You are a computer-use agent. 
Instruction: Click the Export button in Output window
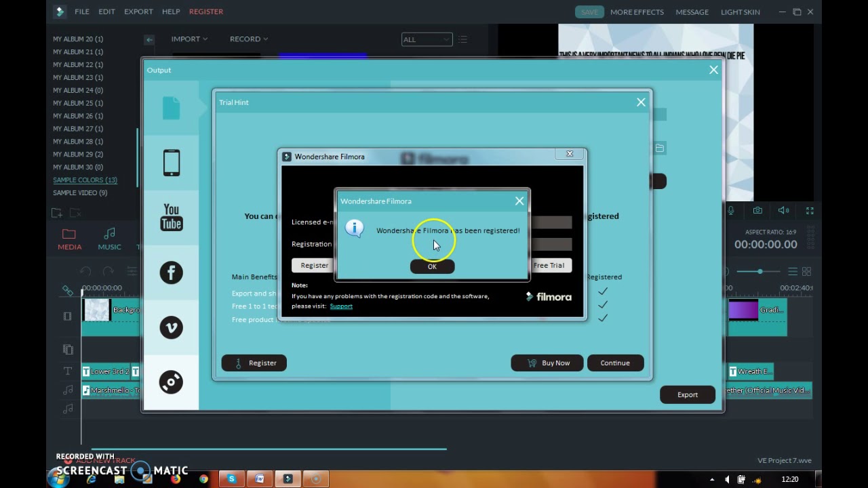pyautogui.click(x=688, y=394)
